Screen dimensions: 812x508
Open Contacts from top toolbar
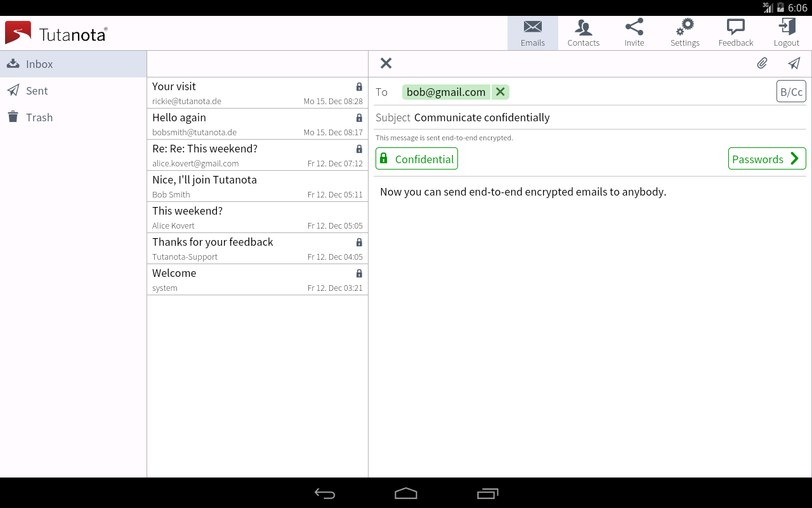[x=583, y=34]
